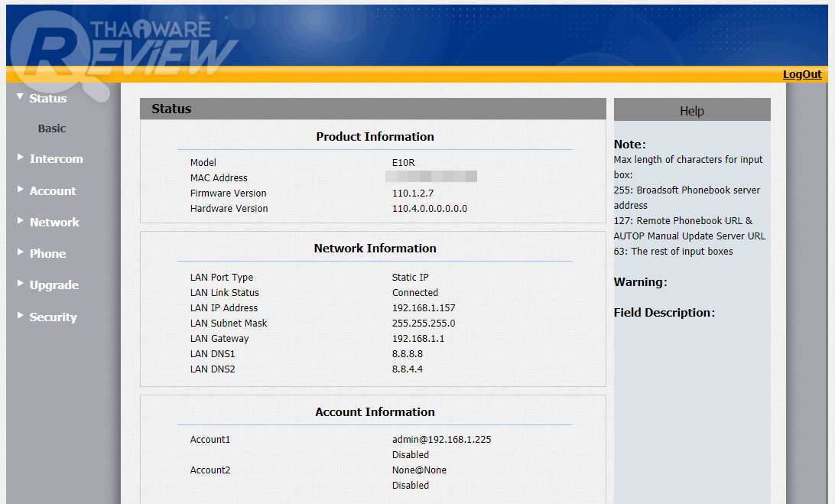The height and width of the screenshot is (504, 835).
Task: Open the Status section in sidebar
Action: (48, 99)
